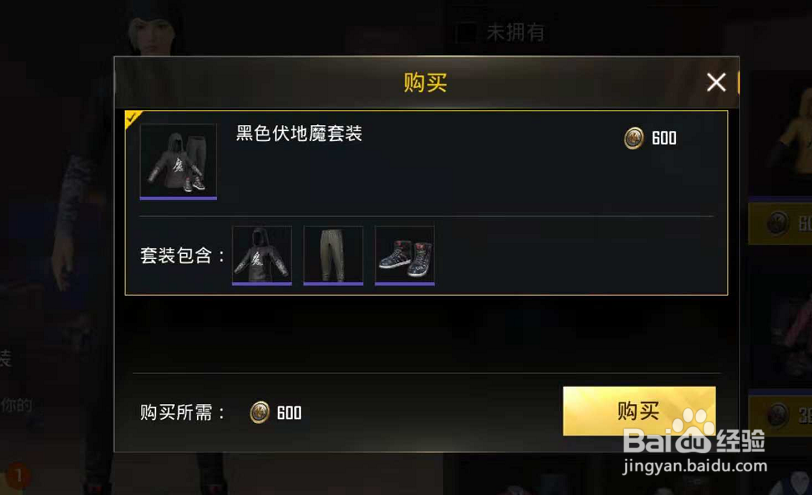Viewport: 812px width, 495px height.
Task: Click the 600 total cost amount
Action: pyautogui.click(x=289, y=413)
